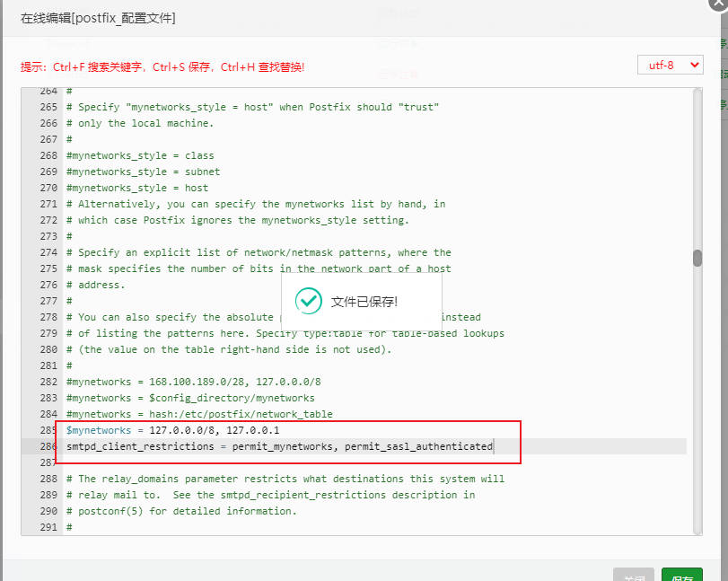Click line number 270 in the gutter

click(x=48, y=188)
